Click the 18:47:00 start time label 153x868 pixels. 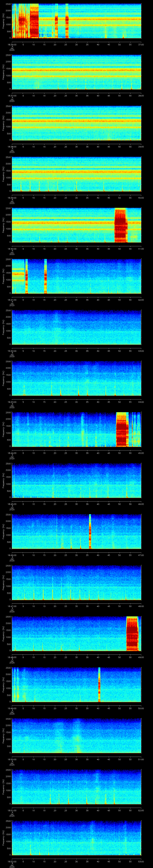pos(12,606)
